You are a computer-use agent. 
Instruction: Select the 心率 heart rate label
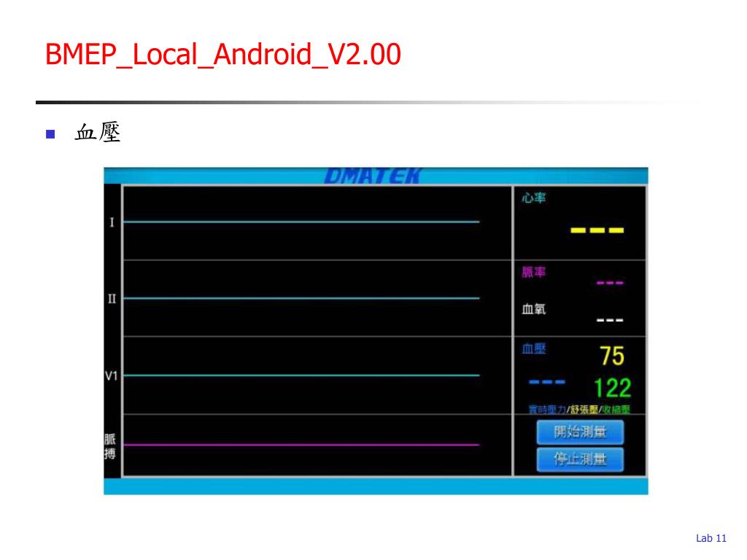[x=533, y=198]
